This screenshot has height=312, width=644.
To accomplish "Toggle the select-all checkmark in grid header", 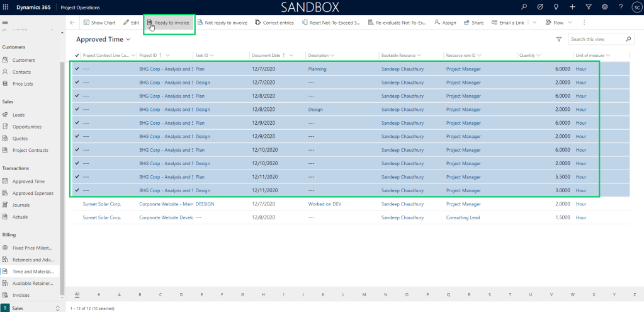I will coord(77,55).
